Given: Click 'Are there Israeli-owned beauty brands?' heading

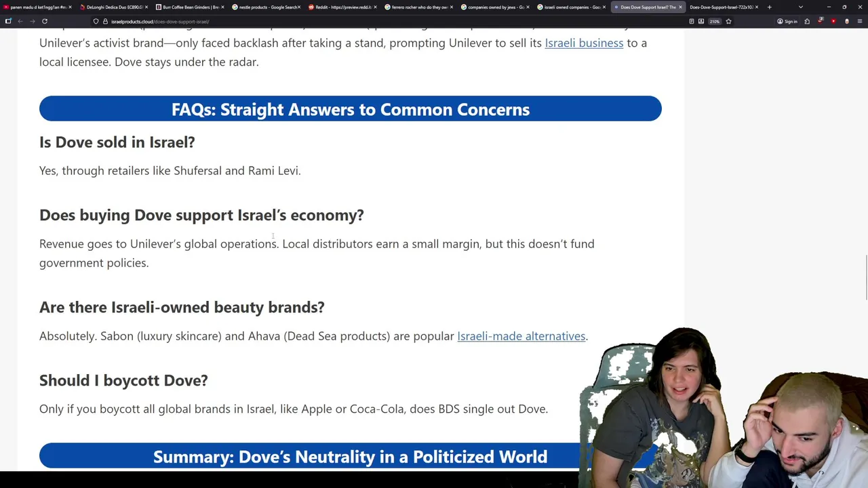Looking at the screenshot, I should tap(182, 308).
